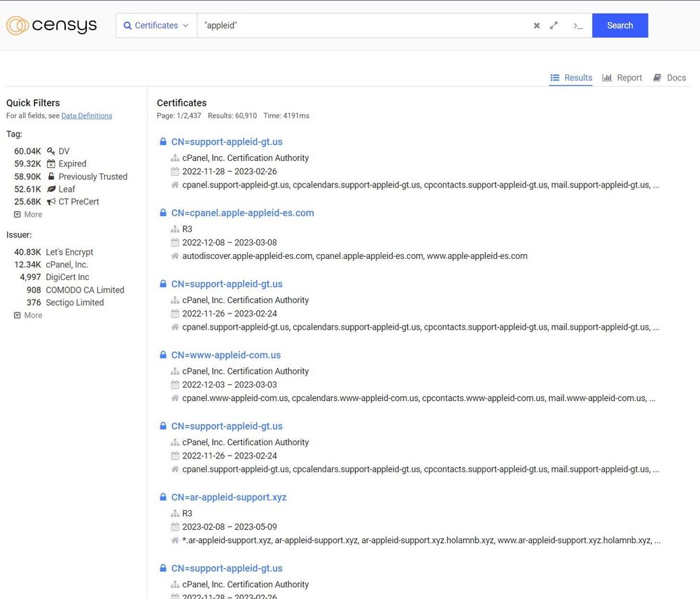Open the Data Definitions link
This screenshot has width=700, height=599.
[87, 115]
